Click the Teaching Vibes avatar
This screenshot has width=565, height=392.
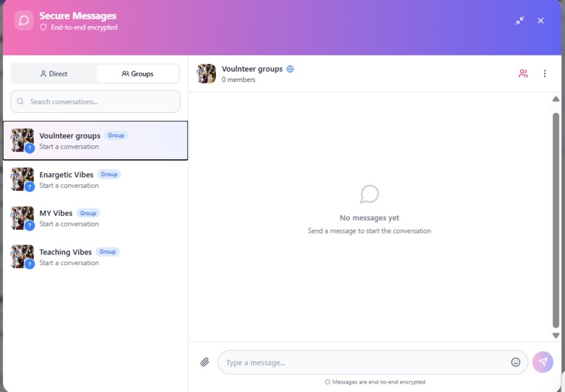pyautogui.click(x=22, y=257)
